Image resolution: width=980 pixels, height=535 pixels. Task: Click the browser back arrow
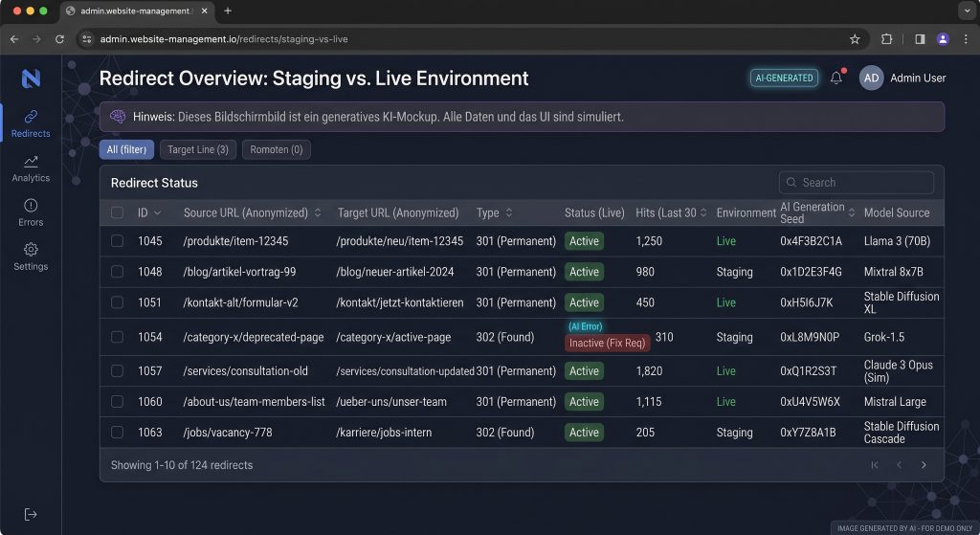coord(14,38)
